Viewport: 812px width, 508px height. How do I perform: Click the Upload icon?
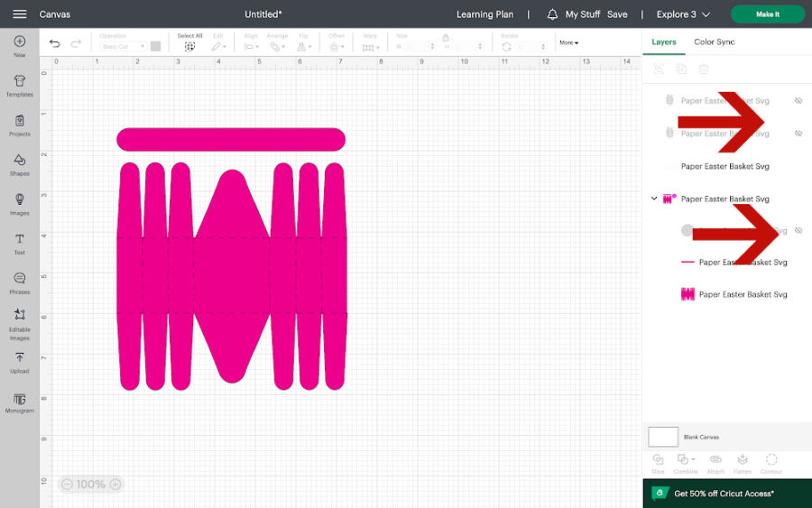(19, 362)
